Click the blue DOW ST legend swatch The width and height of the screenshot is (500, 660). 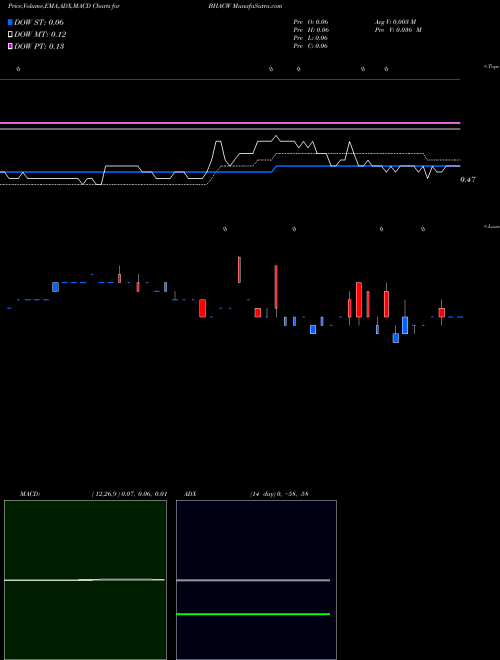coord(11,22)
